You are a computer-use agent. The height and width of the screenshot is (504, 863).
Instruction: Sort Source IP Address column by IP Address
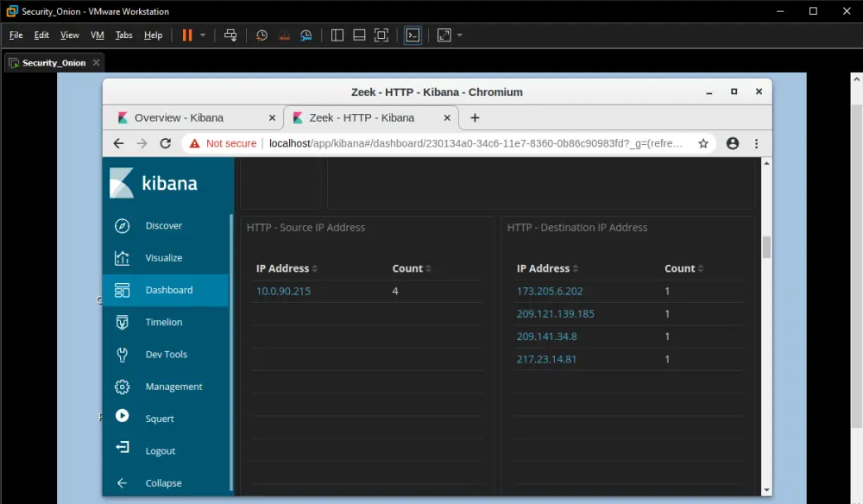click(x=287, y=268)
